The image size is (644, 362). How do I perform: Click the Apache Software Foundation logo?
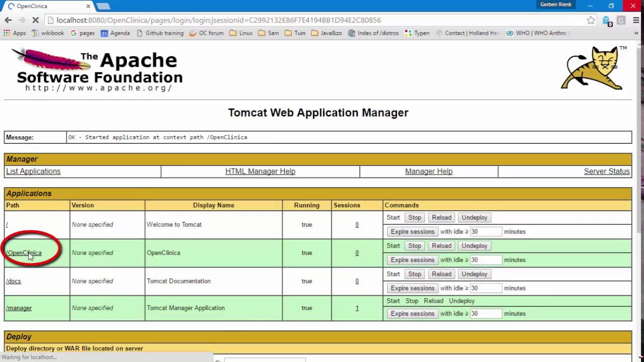coord(97,69)
